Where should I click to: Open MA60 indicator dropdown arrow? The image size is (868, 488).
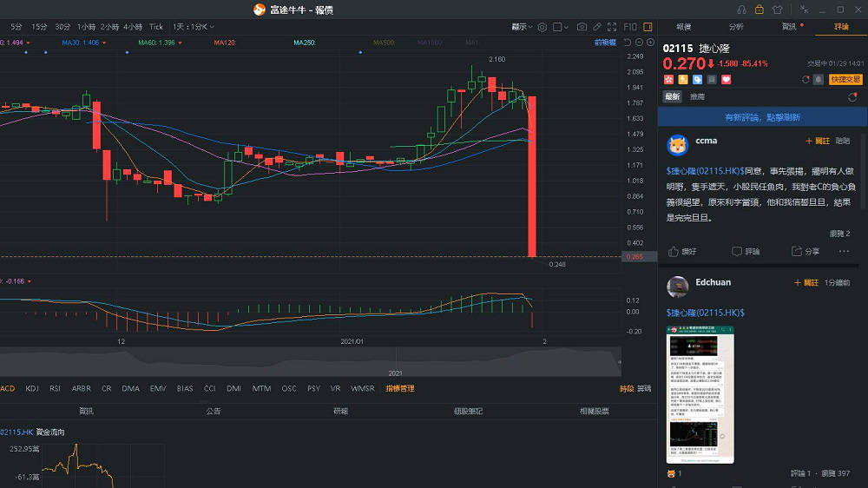click(x=180, y=43)
